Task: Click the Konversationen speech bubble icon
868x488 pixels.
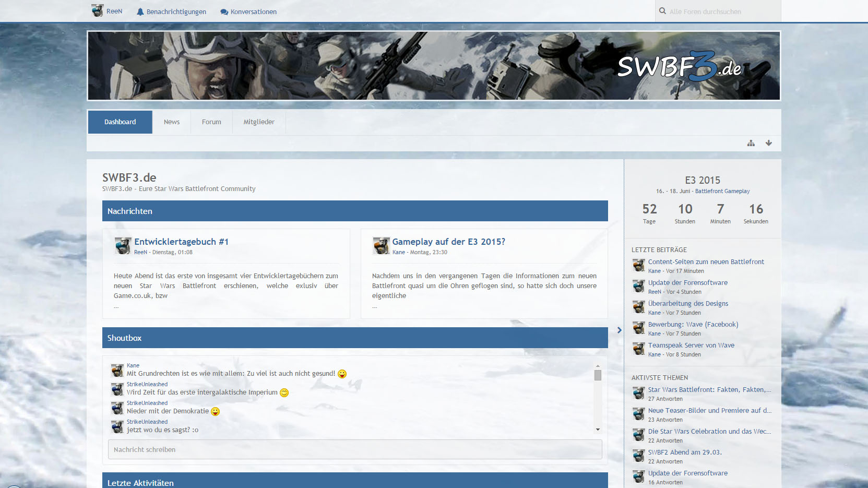Action: click(x=224, y=11)
